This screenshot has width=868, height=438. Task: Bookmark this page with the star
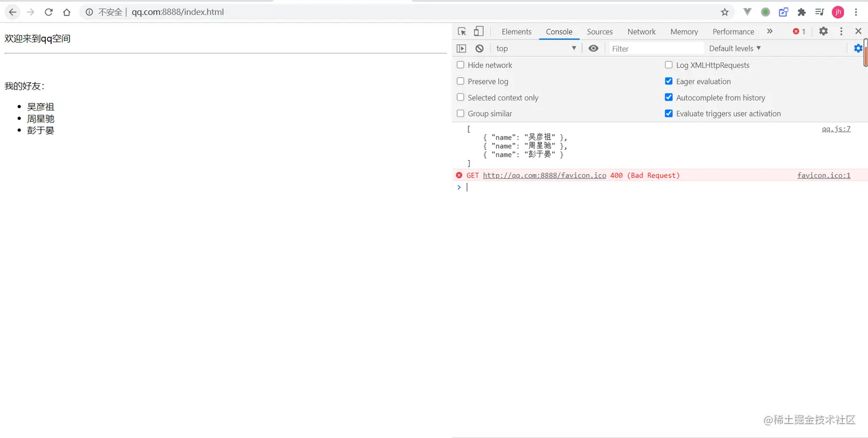click(x=724, y=12)
